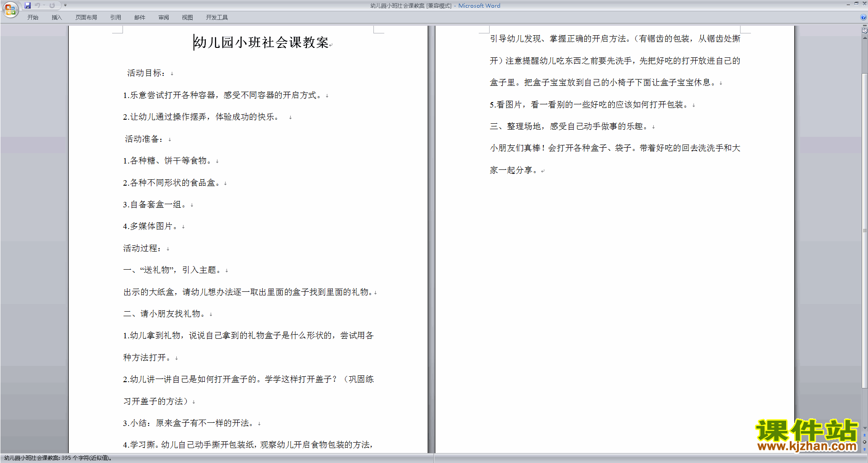Expand the Undo history dropdown arrow
868x463 pixels.
point(44,5)
